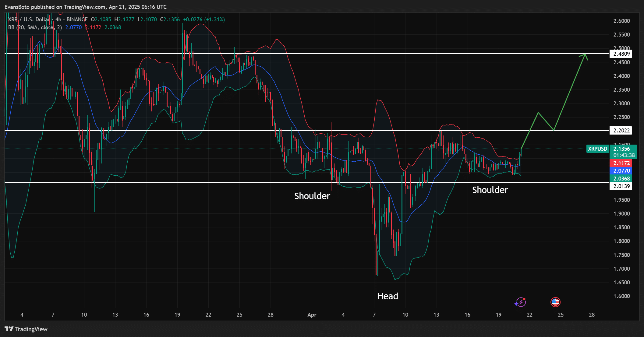Select the right Shoulder text annotation

point(490,190)
